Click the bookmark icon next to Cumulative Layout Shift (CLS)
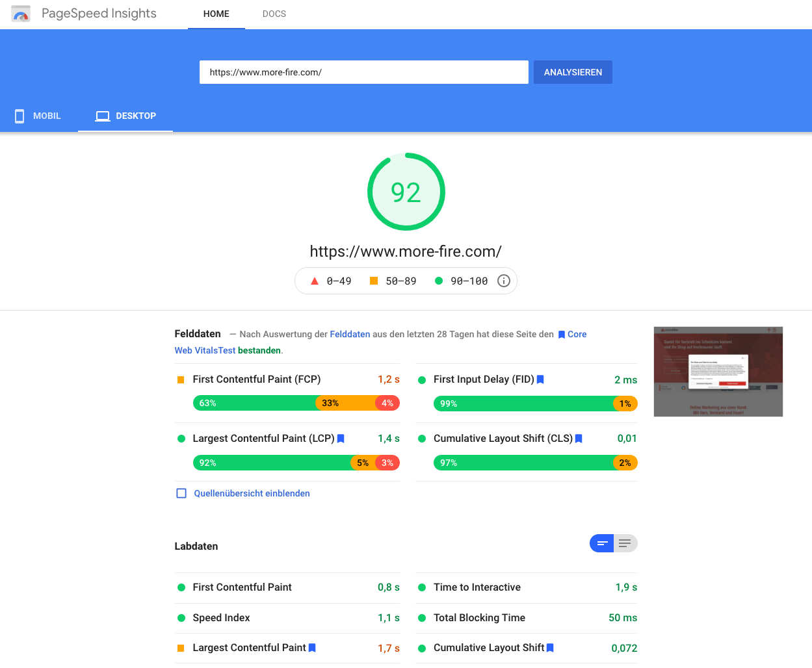The image size is (812, 668). 579,439
